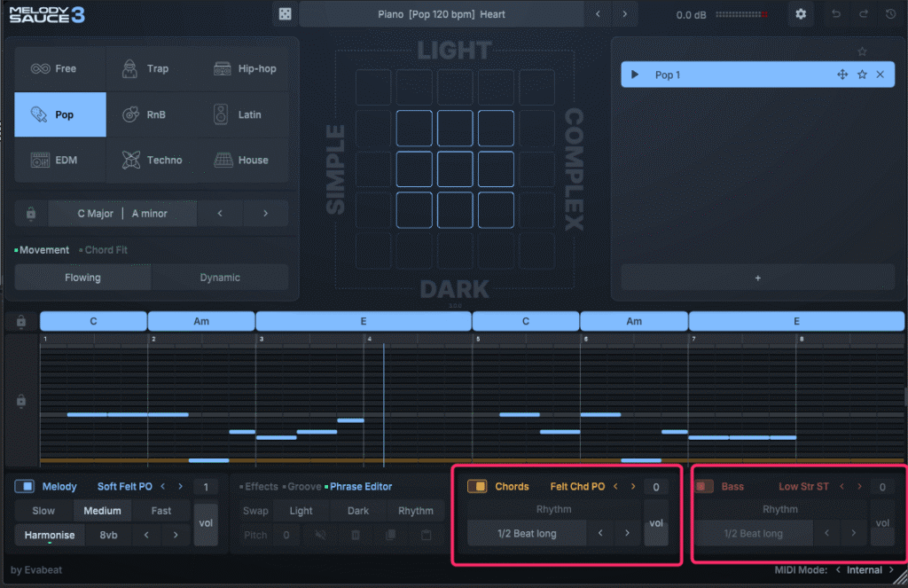Open the Piano preset selector dropdown
Viewport: 908px width, 588px height.
(441, 14)
